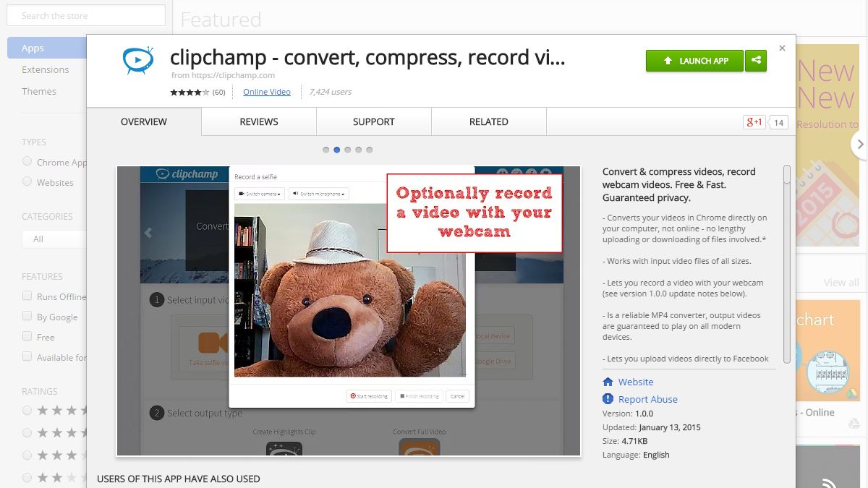This screenshot has width=868, height=488.
Task: Enable the Runs Offline checkbox
Action: coord(27,296)
